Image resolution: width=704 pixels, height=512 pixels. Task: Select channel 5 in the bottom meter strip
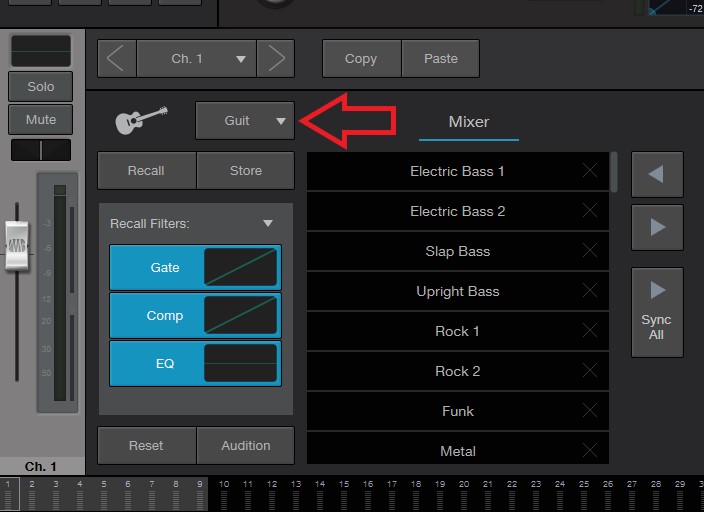[x=104, y=494]
